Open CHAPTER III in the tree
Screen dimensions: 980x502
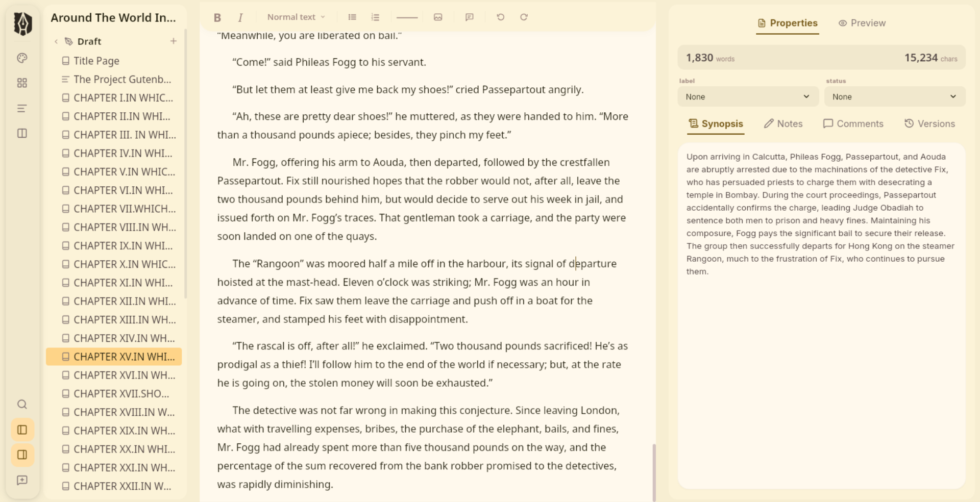pyautogui.click(x=114, y=135)
